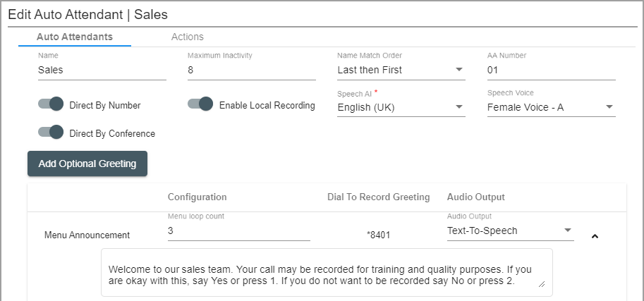
Task: Click the Add Optional Greeting button
Action: 87,164
